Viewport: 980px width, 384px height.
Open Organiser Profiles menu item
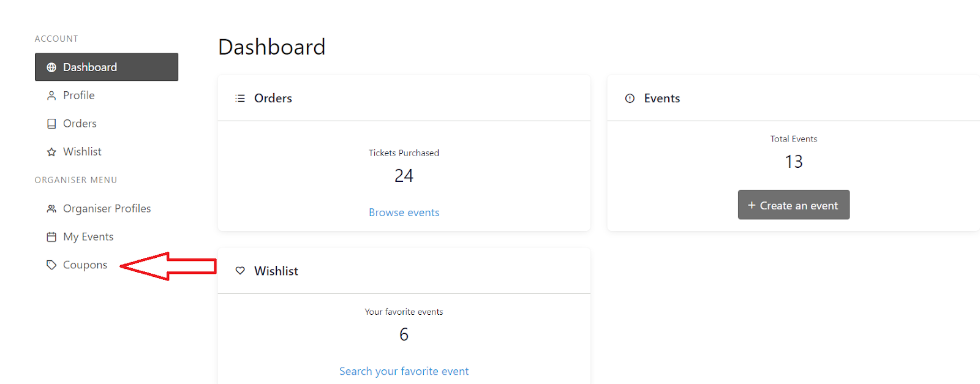point(107,209)
